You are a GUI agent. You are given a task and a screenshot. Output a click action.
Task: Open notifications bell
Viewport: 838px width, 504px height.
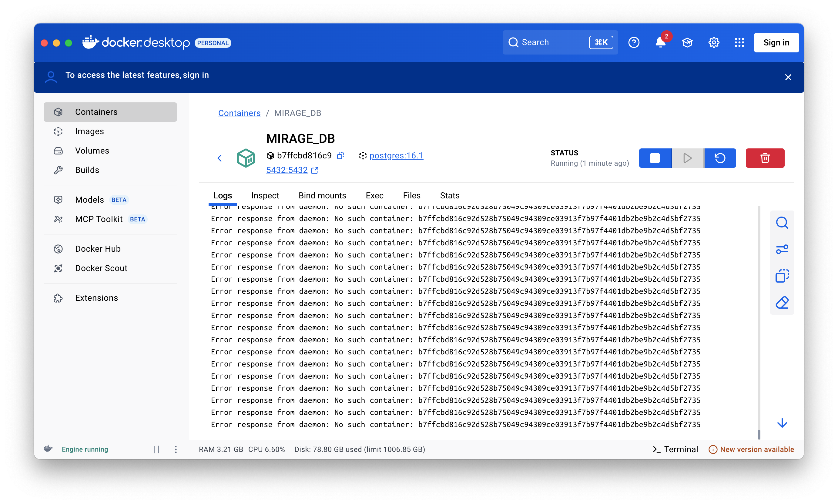[x=660, y=42]
